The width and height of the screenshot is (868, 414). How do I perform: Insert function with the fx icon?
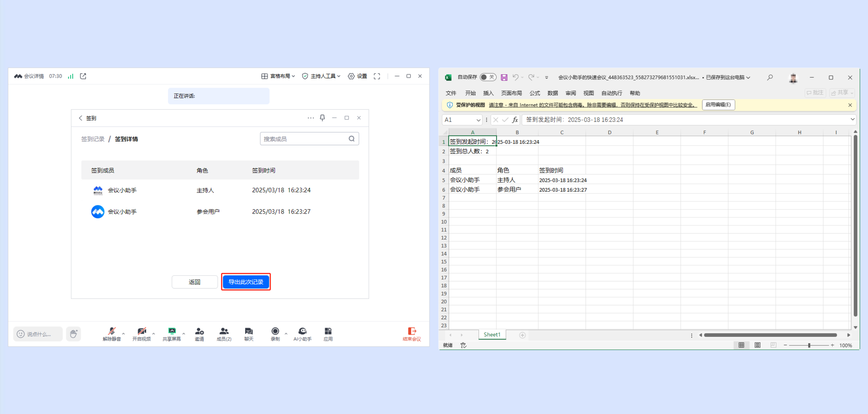click(515, 120)
